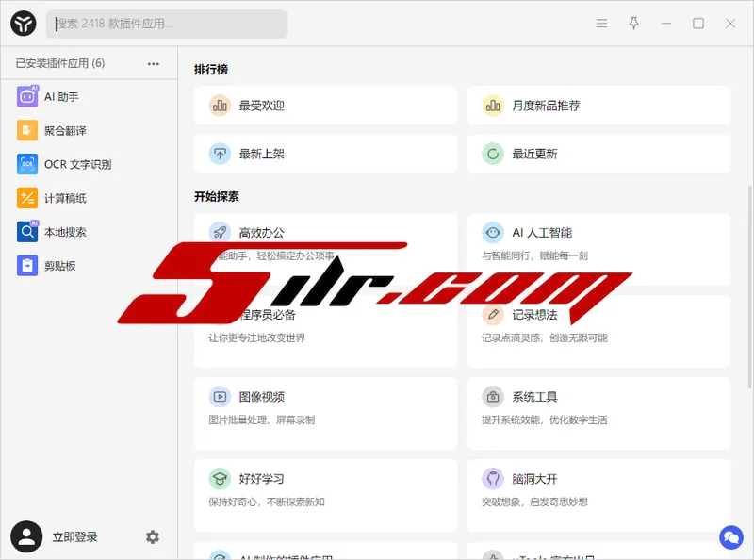Image resolution: width=754 pixels, height=560 pixels.
Task: Click 让你更专注地改变世界 description
Action: [x=256, y=338]
